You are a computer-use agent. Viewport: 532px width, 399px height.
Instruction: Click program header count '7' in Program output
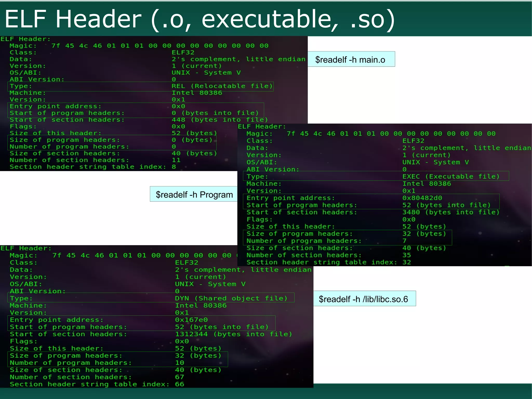click(x=404, y=241)
